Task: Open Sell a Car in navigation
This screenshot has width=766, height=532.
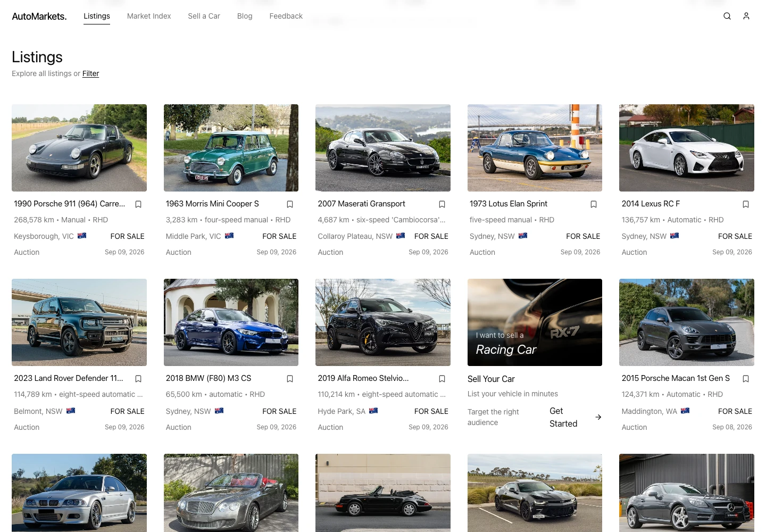Action: pos(204,16)
